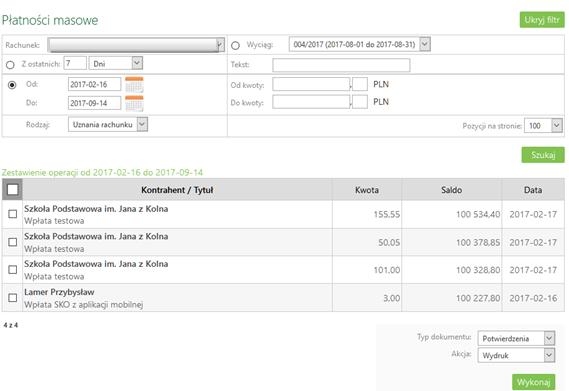Open the Typ dokumentu dropdown
Screen dimensions: 569x391
click(x=516, y=338)
